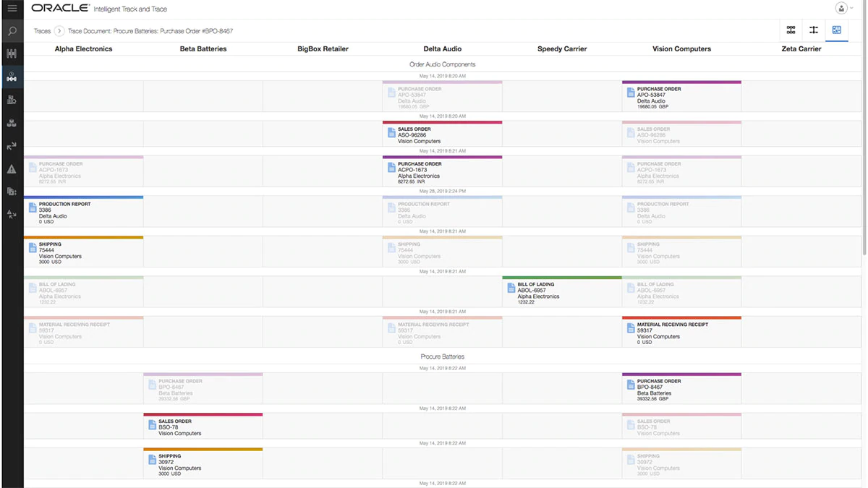Open the hamburger navigation menu

pyautogui.click(x=12, y=9)
